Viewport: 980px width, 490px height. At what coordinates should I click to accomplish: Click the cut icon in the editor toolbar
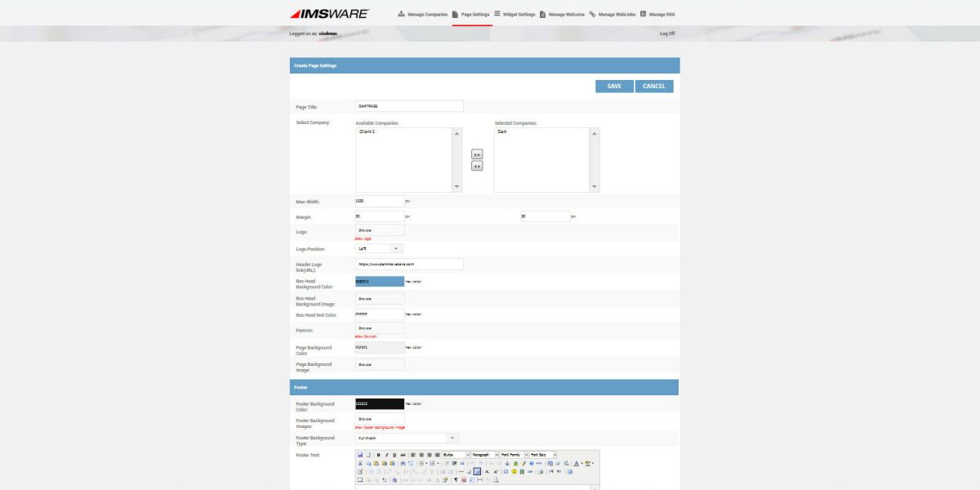coord(360,463)
